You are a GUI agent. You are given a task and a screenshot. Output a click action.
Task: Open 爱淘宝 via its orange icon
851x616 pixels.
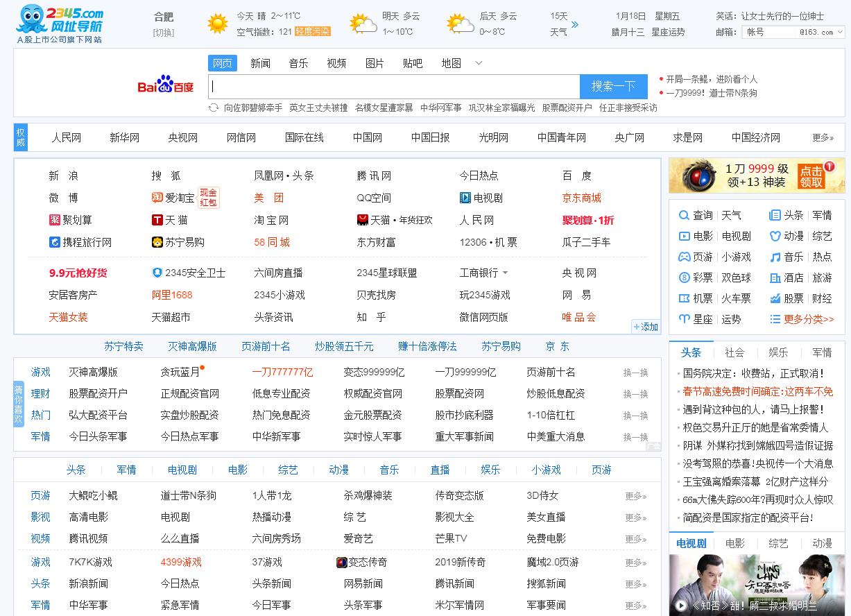point(157,198)
